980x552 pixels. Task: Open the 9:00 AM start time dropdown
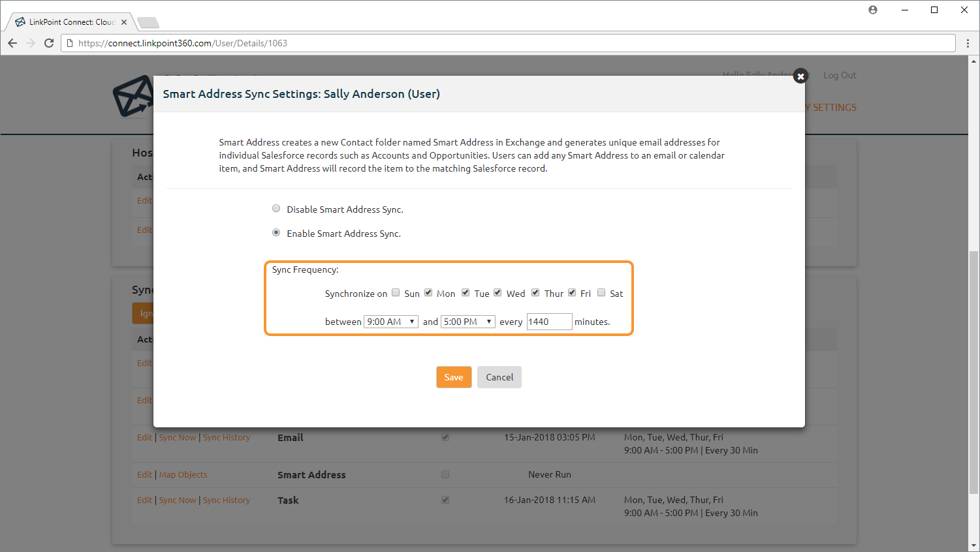point(391,322)
